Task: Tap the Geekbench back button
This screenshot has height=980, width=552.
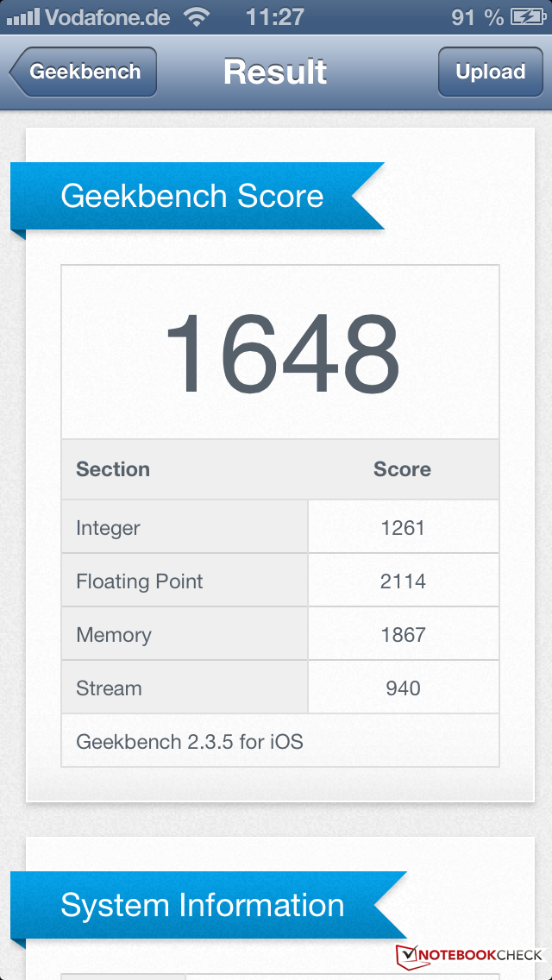Action: (x=84, y=72)
